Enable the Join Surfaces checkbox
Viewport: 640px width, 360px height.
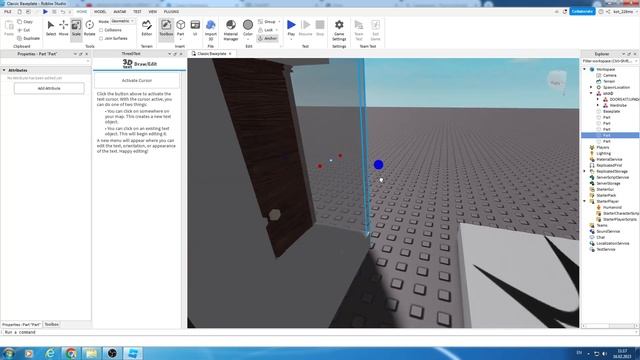(101, 38)
